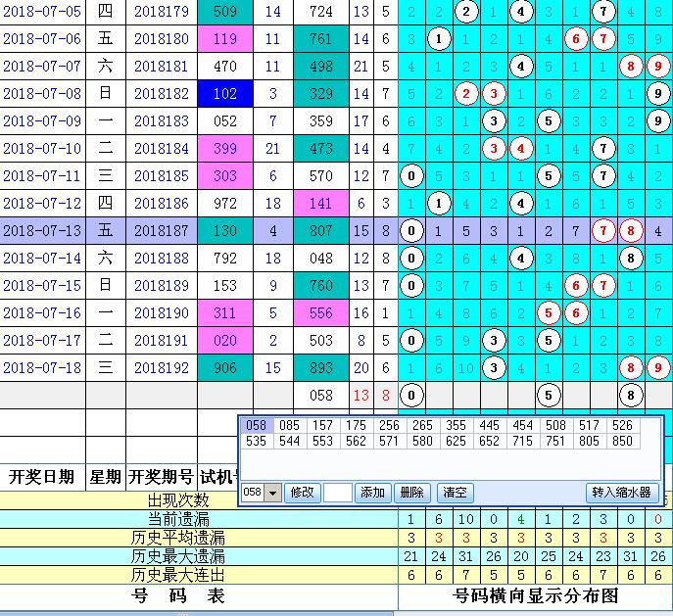
Task: Click the 开奖日期 column header
Action: click(x=41, y=477)
